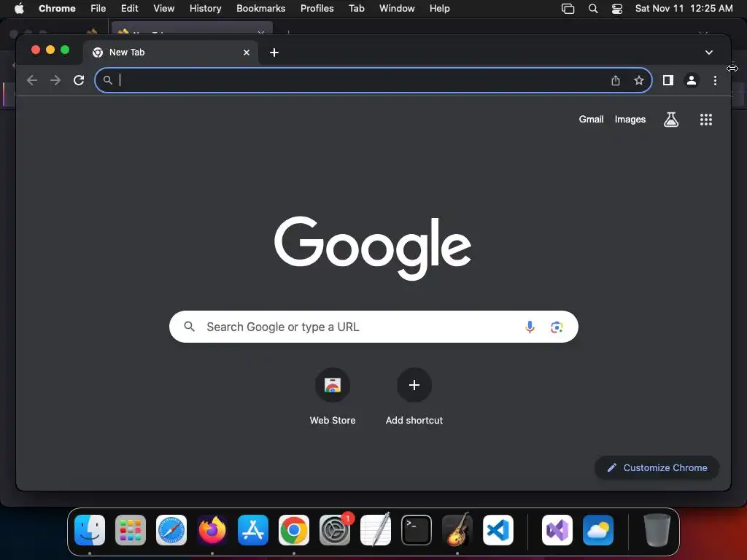Expand the tab search chevron

[x=709, y=52]
